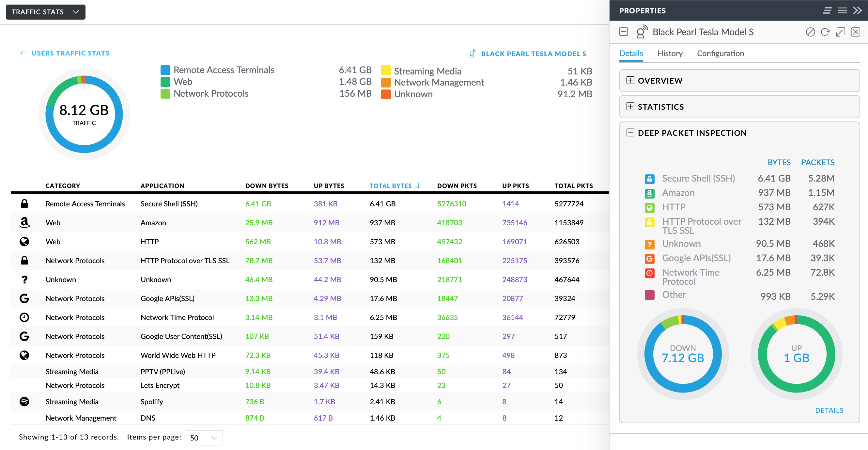Click HTTP globe icon in DPI list
868x450 pixels.
coord(649,207)
